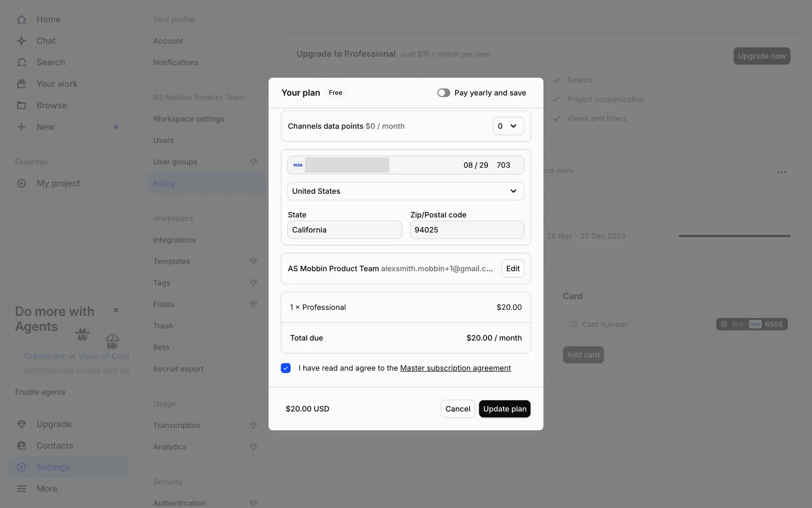Open the three-dots overflow menu
Viewport: 812px width, 508px height.
point(782,172)
